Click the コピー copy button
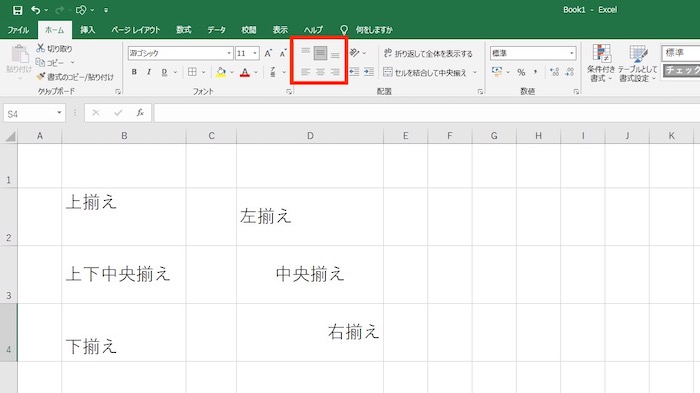The image size is (700, 393). click(x=50, y=63)
